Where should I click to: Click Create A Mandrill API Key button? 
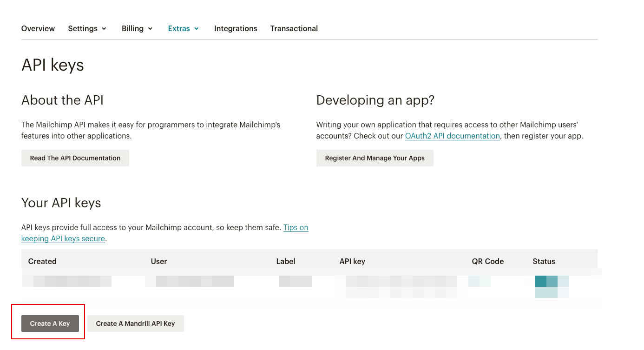(135, 324)
